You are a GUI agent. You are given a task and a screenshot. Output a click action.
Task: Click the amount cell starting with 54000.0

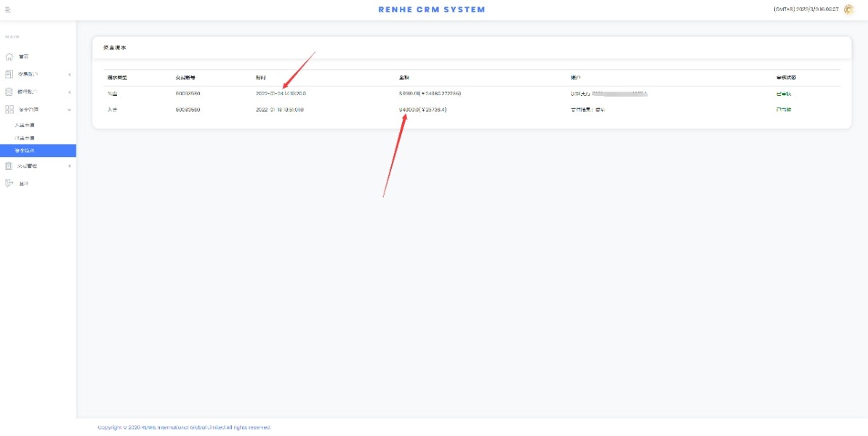tap(422, 110)
